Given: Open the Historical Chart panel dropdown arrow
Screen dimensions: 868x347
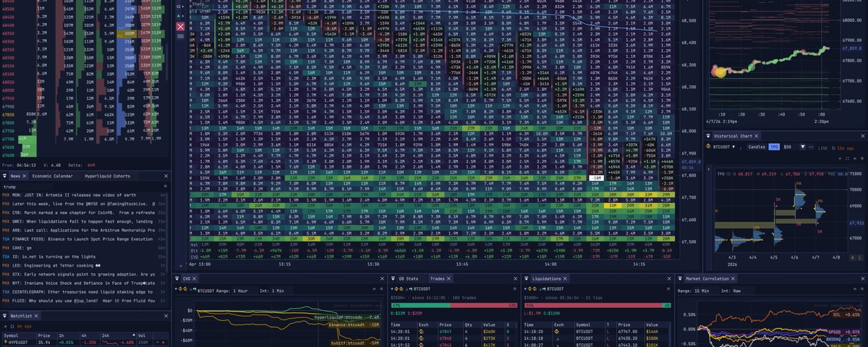Looking at the screenshot, I should (x=707, y=136).
